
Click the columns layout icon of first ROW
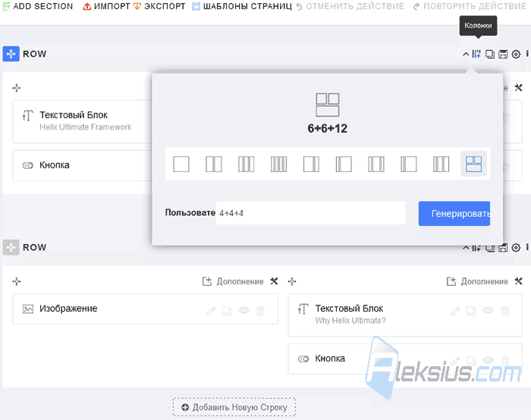[476, 54]
